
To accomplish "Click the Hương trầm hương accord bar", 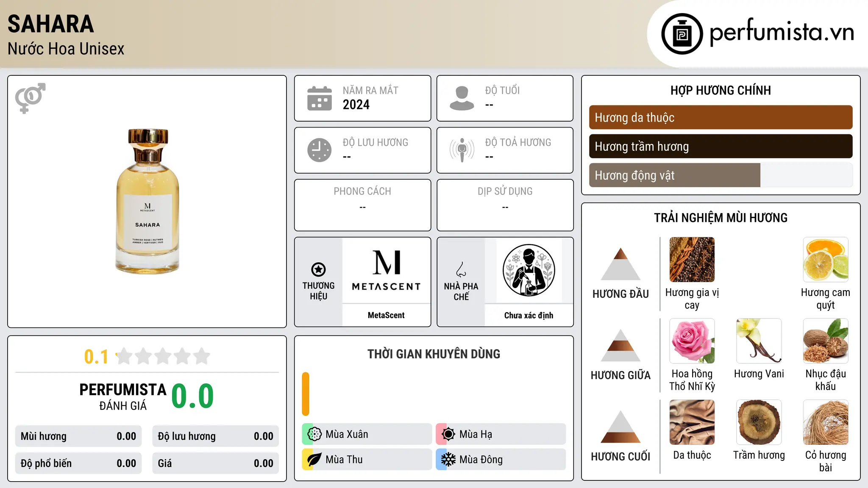I will (x=721, y=146).
